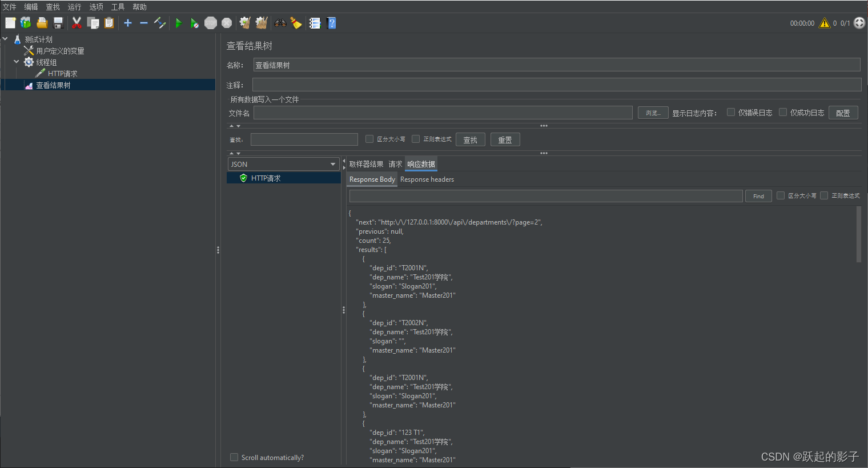Select HTTP请求 pipette icon in tree
This screenshot has height=468, width=868.
pos(40,73)
